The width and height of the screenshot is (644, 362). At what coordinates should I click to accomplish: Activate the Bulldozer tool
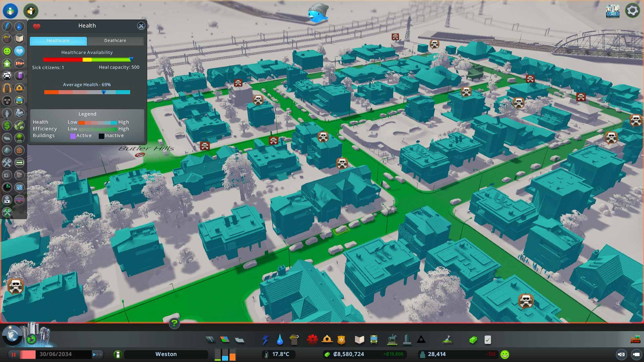click(x=635, y=340)
